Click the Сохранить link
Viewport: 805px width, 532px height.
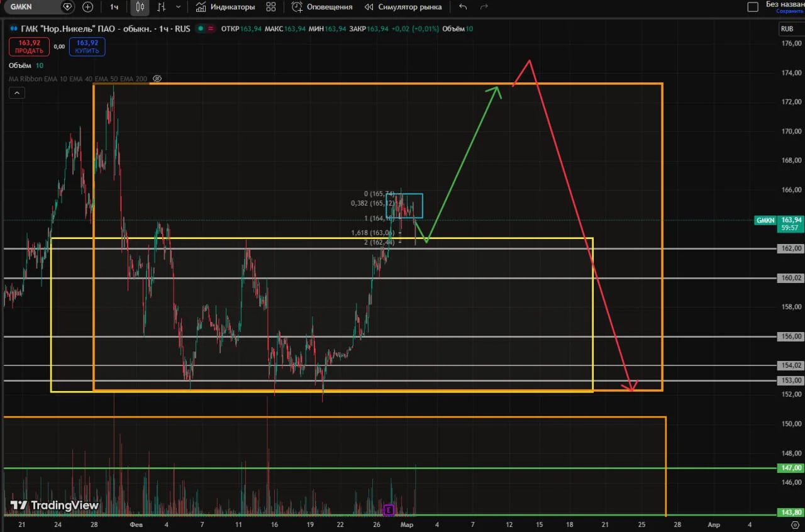click(789, 11)
